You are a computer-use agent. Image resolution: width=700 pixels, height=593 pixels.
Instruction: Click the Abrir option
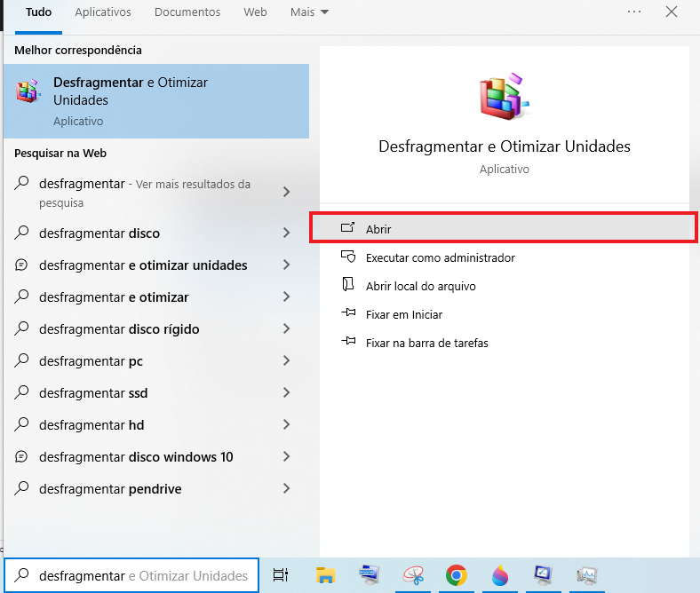[x=503, y=228]
